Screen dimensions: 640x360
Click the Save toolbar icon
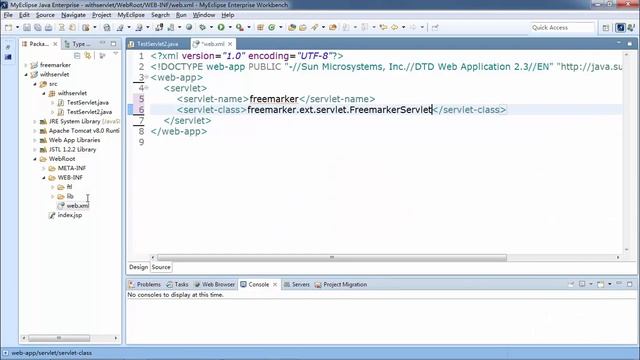click(27, 27)
